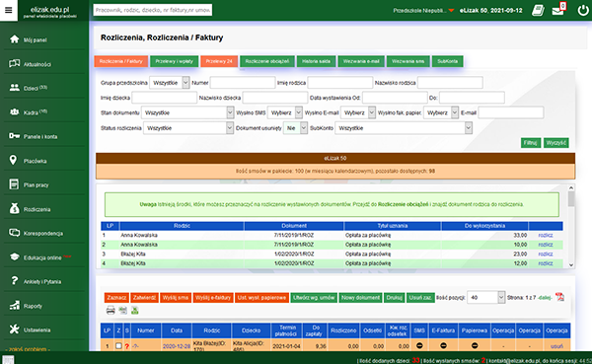
Task: Open the hamburger menu
Action: click(x=8, y=10)
